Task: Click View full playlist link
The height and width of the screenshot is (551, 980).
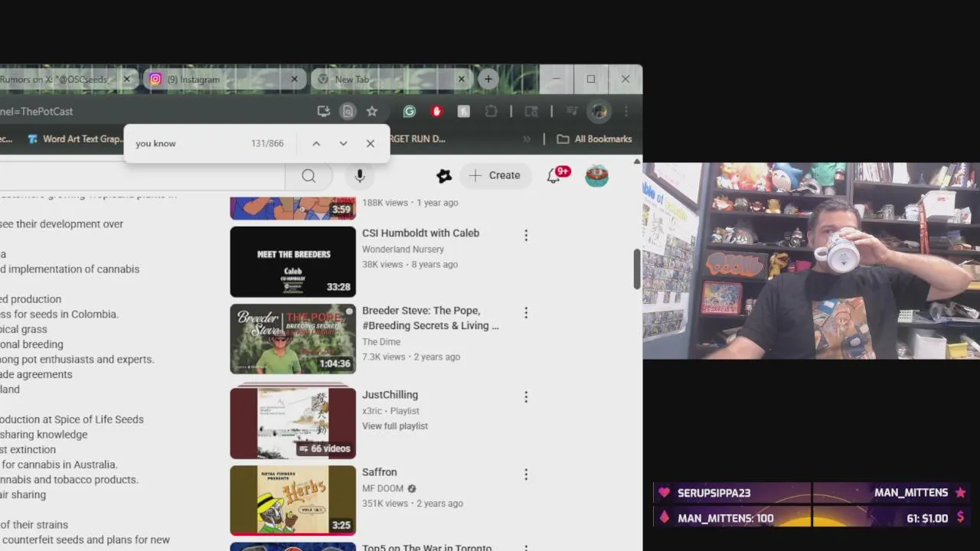Action: 395,425
